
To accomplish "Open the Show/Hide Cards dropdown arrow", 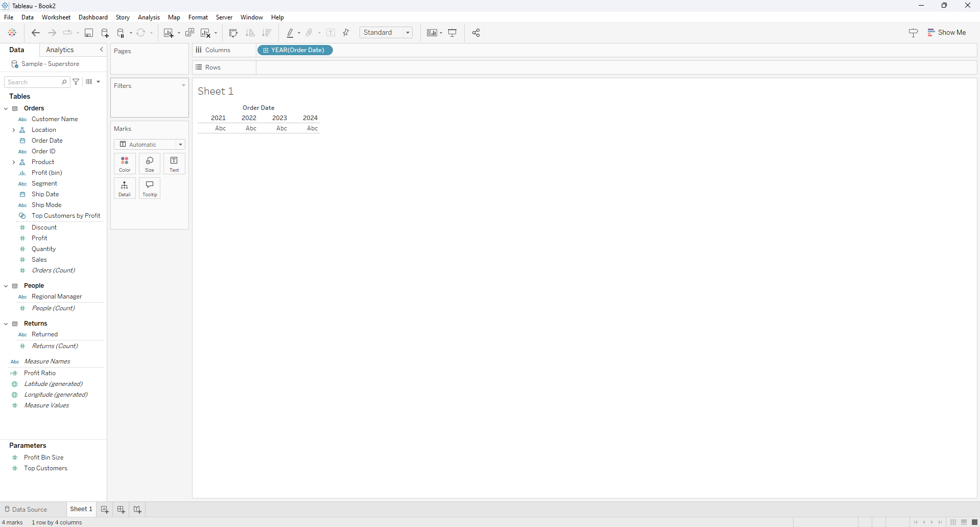I will (x=441, y=33).
